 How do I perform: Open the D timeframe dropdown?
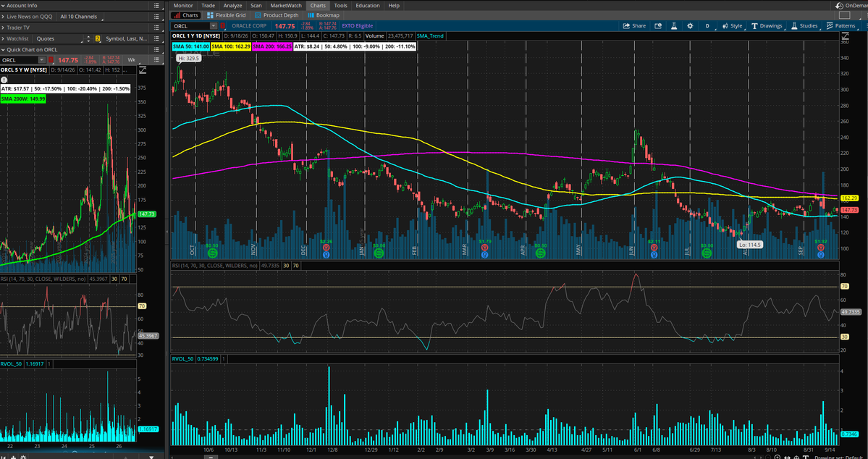(707, 25)
